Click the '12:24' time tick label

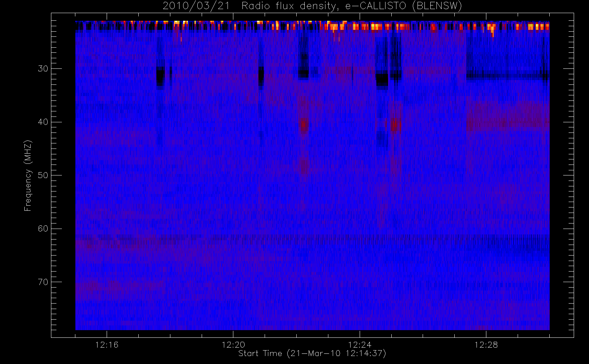[x=360, y=345]
